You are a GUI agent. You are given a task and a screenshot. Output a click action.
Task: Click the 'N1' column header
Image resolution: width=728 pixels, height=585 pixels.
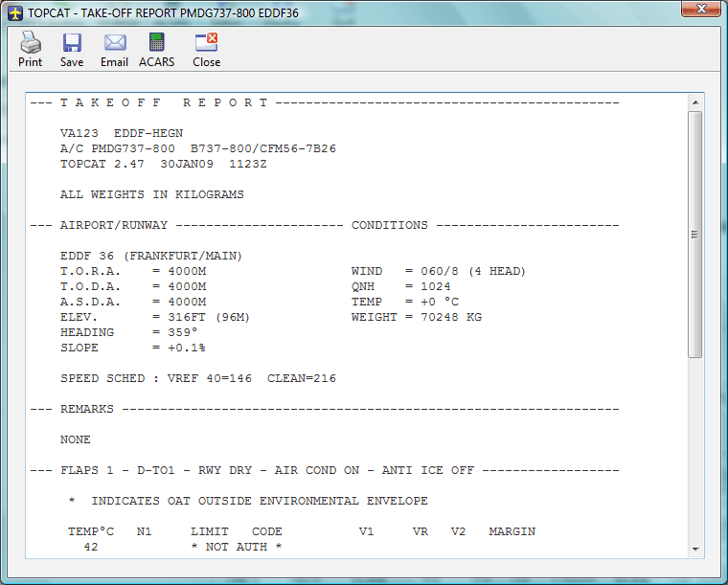click(145, 531)
